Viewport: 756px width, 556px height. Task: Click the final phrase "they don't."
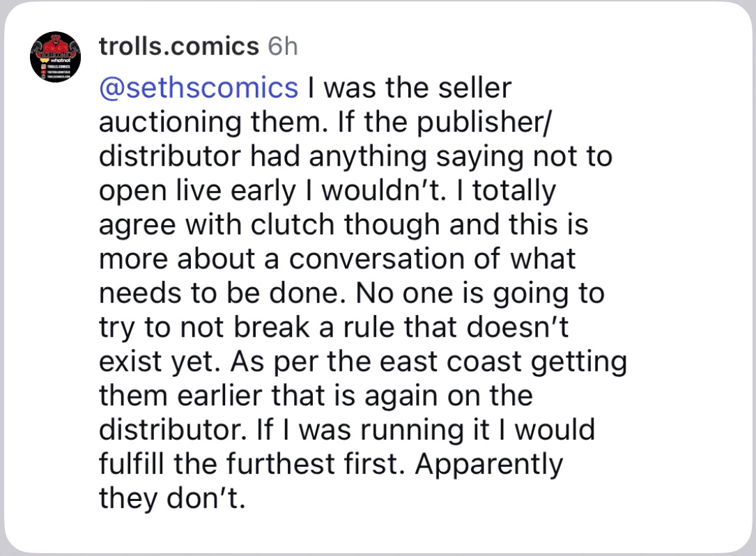click(x=173, y=497)
